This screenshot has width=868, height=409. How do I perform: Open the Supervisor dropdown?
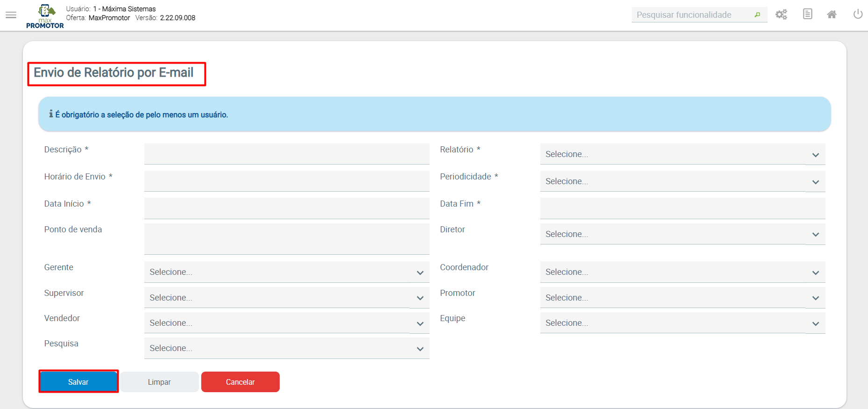(x=287, y=298)
